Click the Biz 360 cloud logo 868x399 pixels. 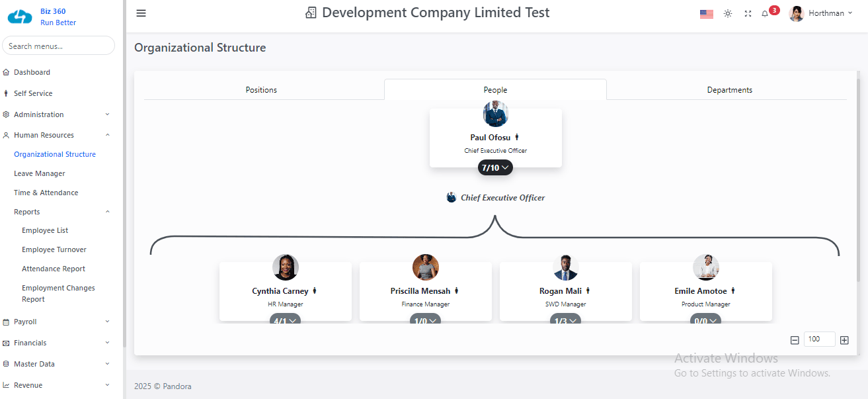click(20, 17)
